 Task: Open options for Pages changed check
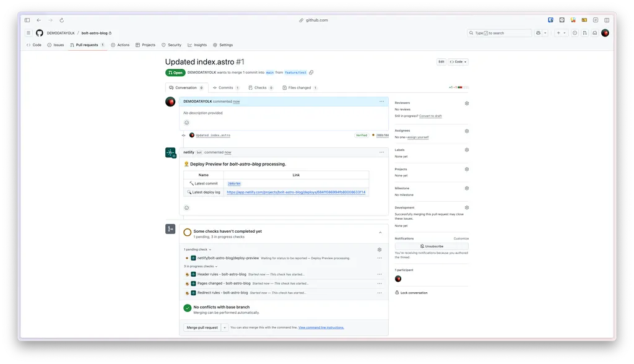point(380,284)
